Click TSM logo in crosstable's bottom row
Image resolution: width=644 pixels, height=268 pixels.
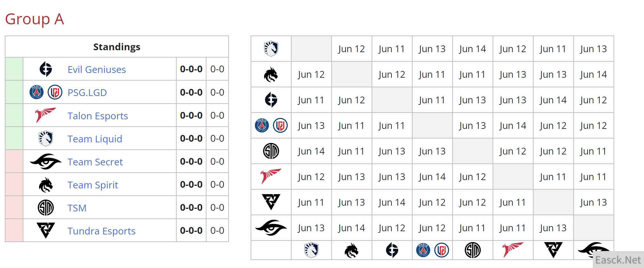(x=472, y=250)
